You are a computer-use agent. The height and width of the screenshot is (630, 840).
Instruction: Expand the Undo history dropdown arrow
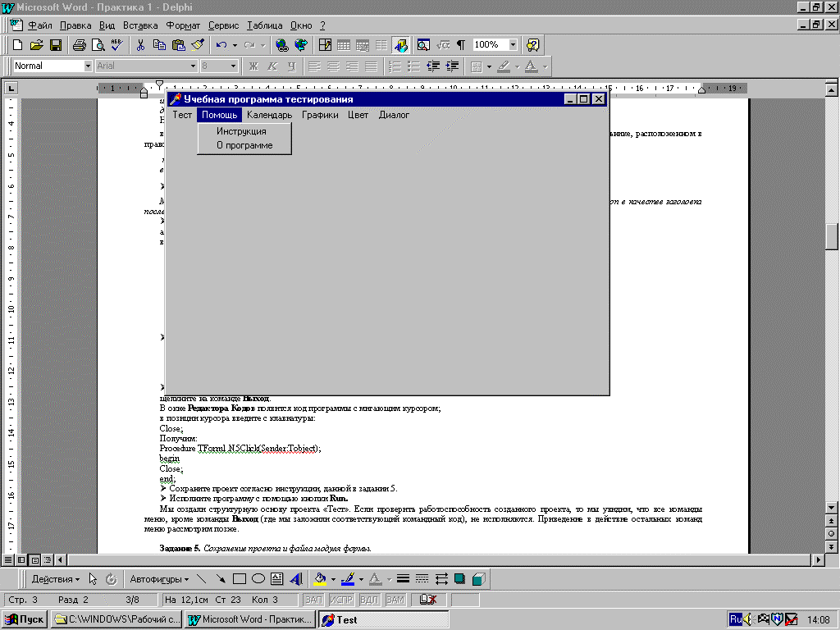(x=235, y=45)
